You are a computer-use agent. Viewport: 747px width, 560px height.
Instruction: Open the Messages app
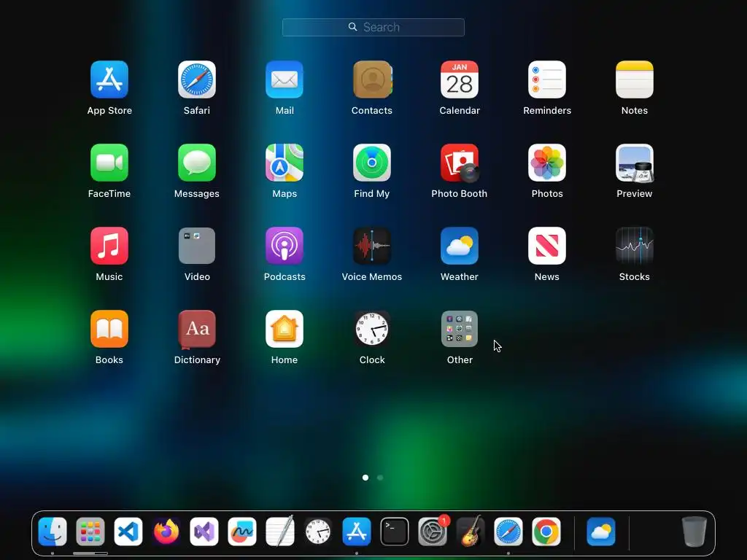click(197, 163)
